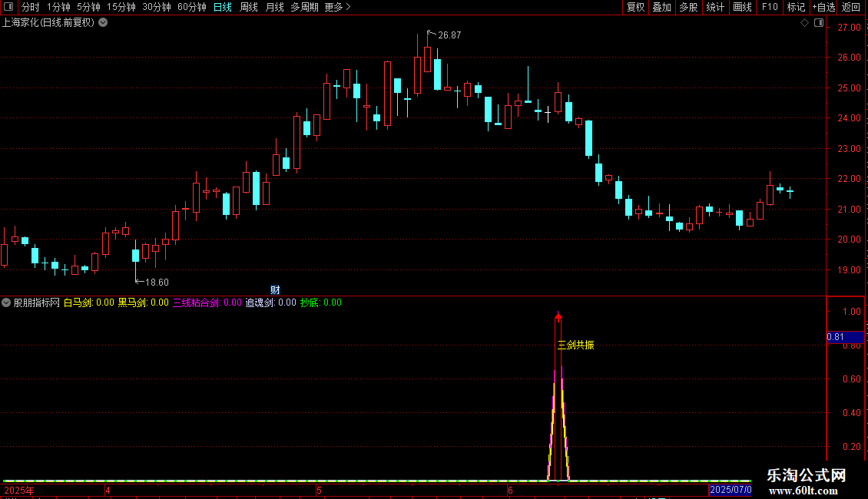Click the 18.60 low price label

157,283
